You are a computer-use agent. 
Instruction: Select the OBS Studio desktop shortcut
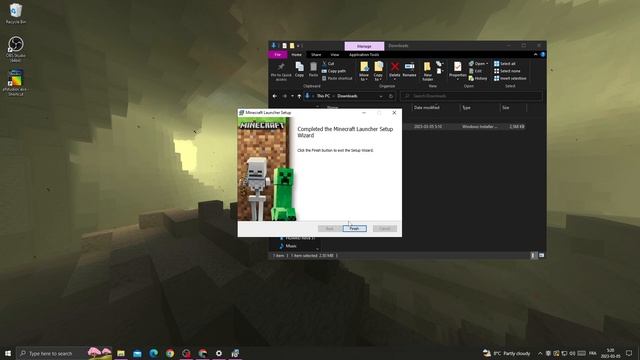tap(16, 49)
